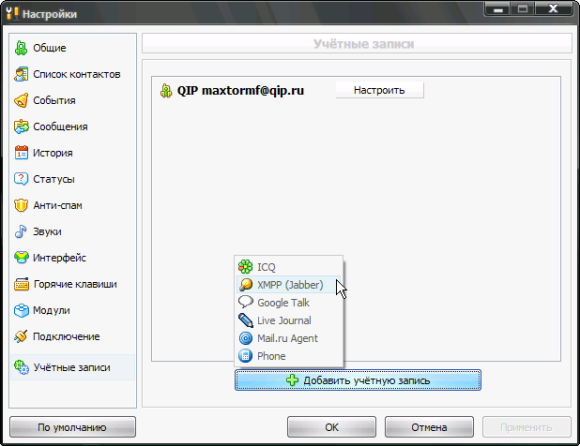Select Live Journal menu entry

pyautogui.click(x=289, y=320)
